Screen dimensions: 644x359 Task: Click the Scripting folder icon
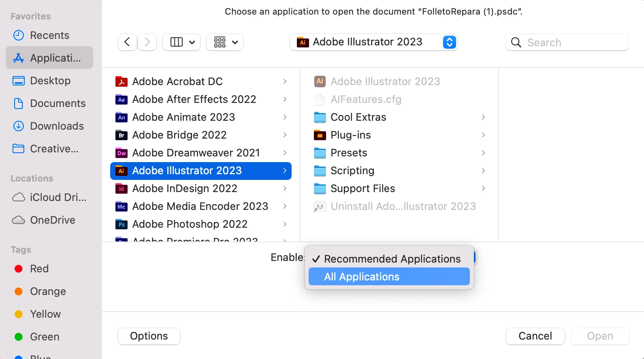pyautogui.click(x=320, y=171)
